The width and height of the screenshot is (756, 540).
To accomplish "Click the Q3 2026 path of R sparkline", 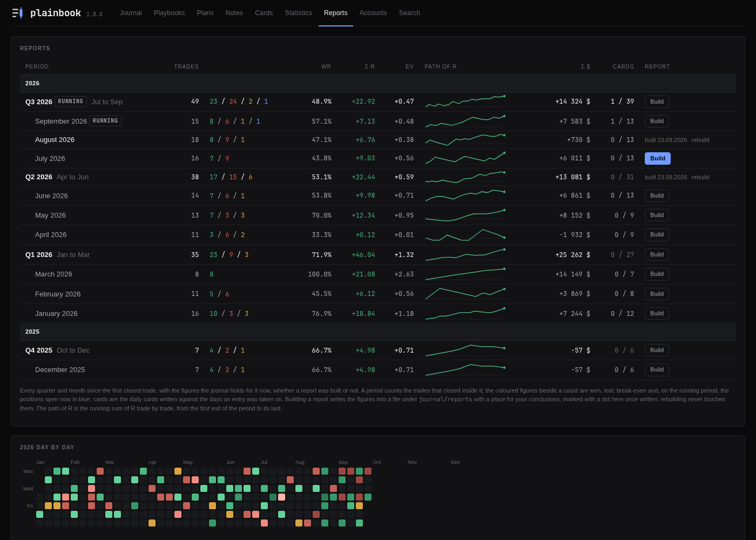I will 465,102.
